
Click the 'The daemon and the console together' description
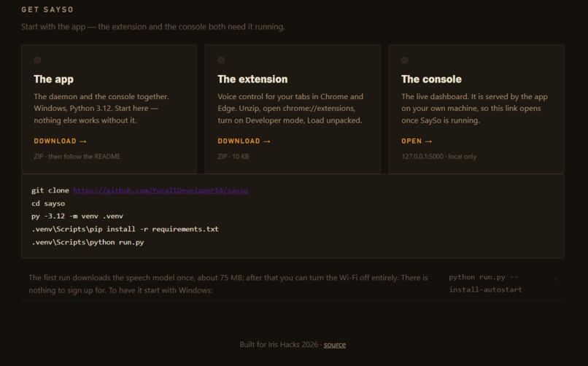(101, 109)
